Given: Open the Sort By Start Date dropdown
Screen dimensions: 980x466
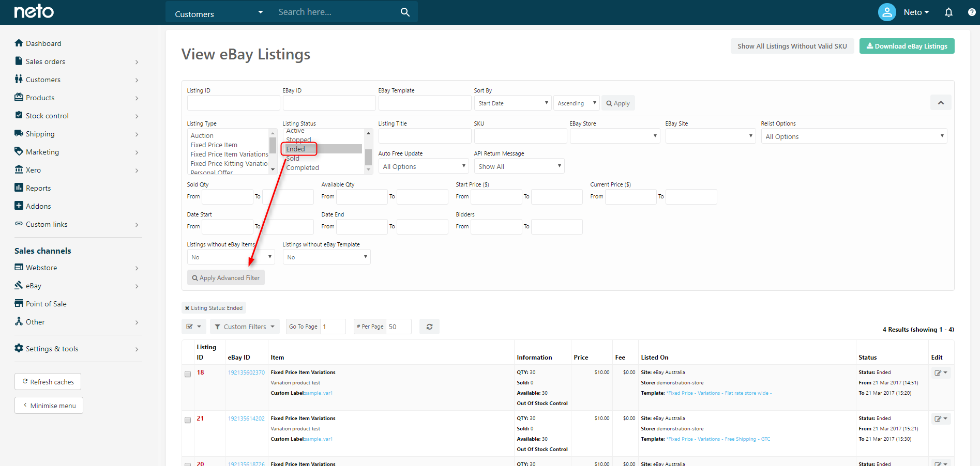Looking at the screenshot, I should (513, 103).
